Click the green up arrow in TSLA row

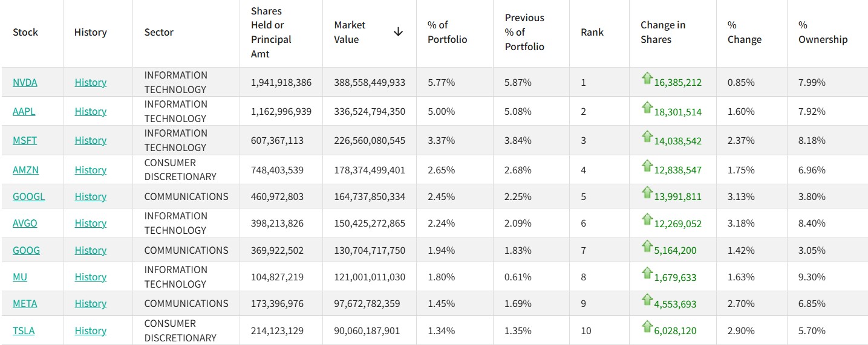tap(647, 327)
